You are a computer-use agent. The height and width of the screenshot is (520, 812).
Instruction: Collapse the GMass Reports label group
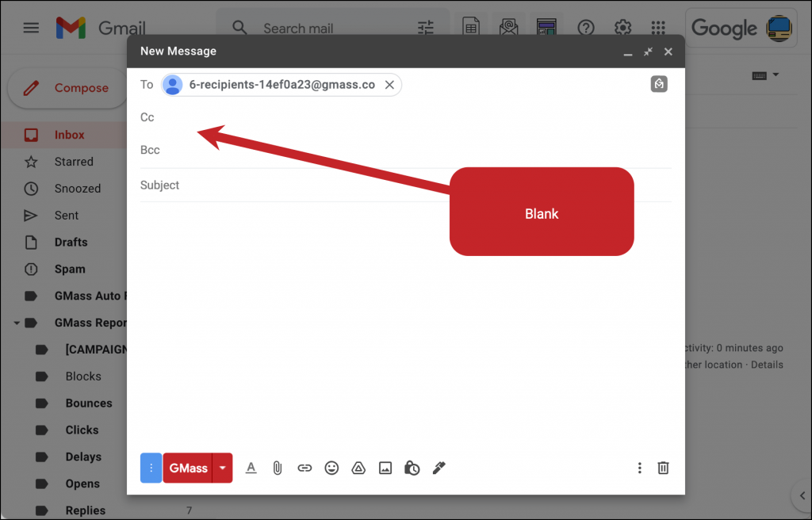click(17, 323)
